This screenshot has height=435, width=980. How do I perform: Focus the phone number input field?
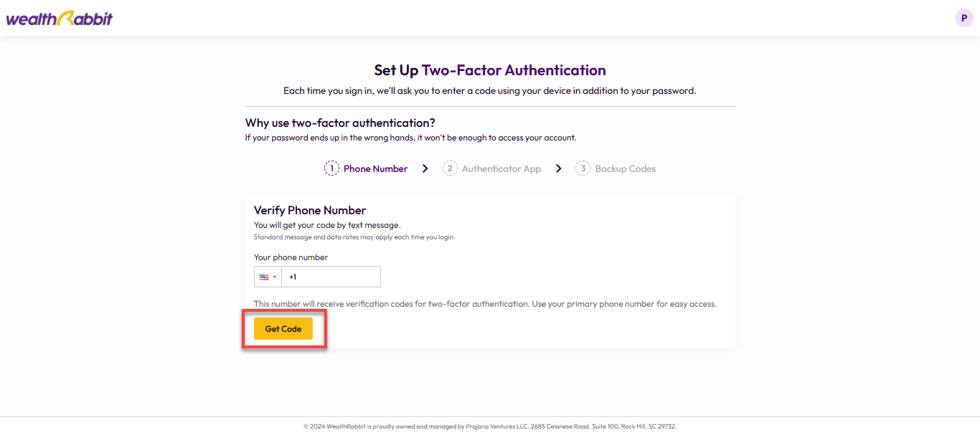point(331,277)
